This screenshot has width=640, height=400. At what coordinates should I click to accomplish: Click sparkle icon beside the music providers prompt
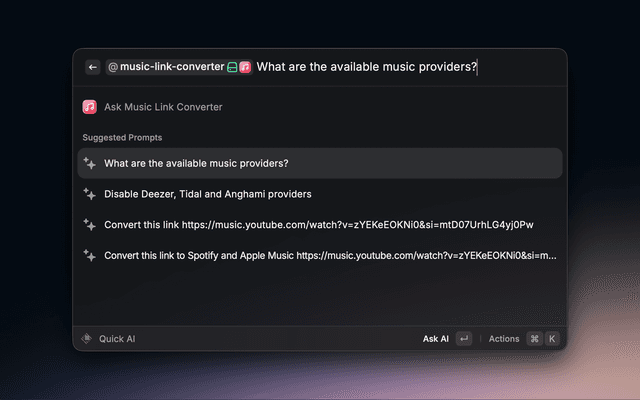click(90, 163)
